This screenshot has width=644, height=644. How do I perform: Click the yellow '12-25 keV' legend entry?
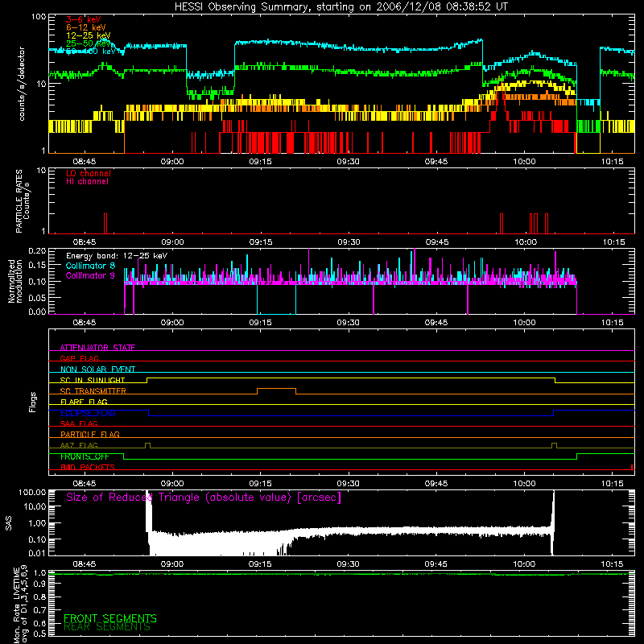coord(89,35)
